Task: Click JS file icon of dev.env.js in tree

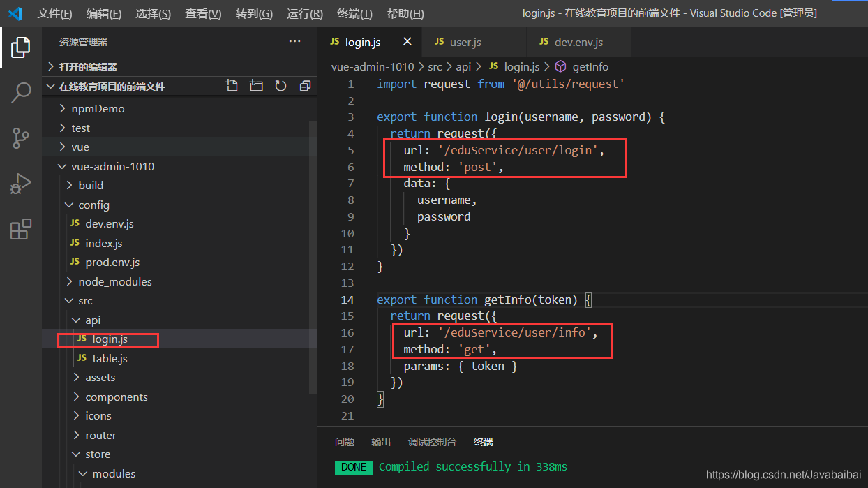Action: click(75, 223)
